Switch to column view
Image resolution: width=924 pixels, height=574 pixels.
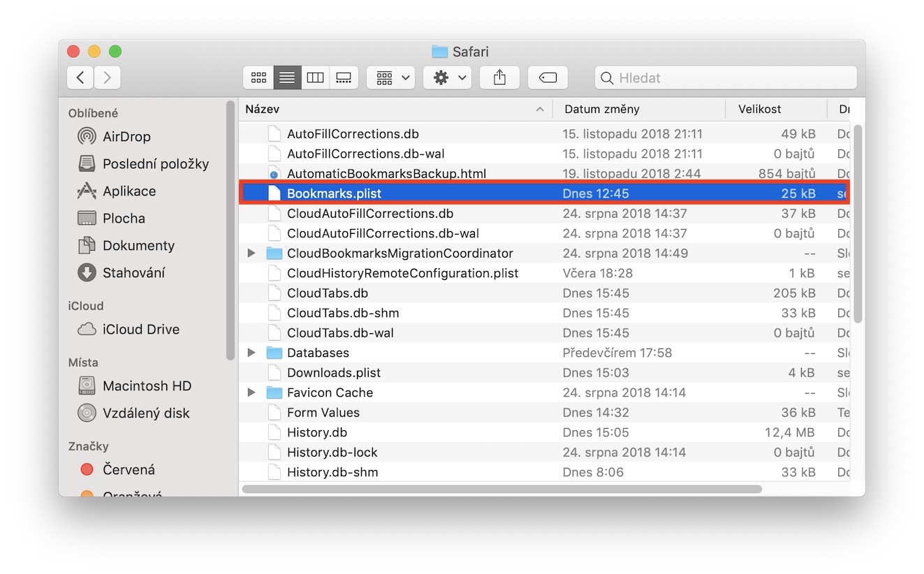[x=316, y=78]
